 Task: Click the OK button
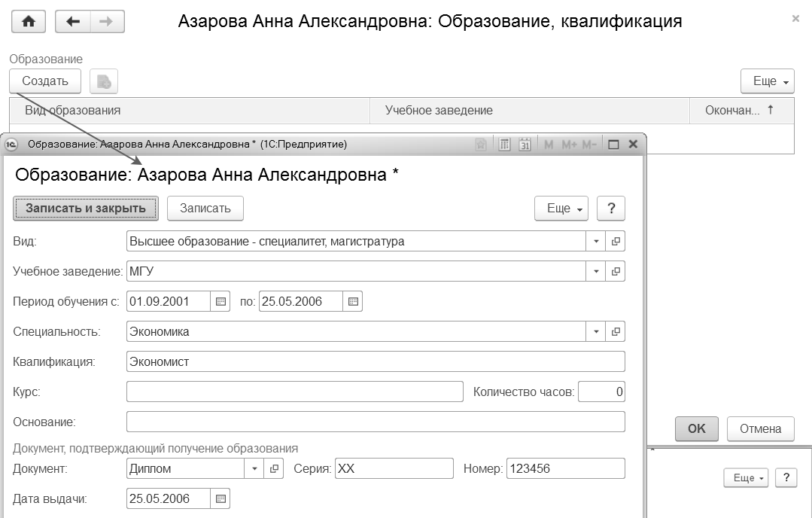point(696,428)
